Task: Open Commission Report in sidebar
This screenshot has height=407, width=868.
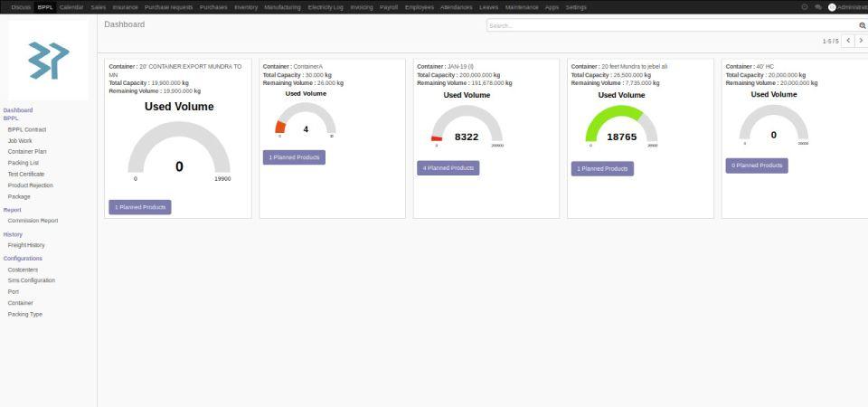Action: point(33,221)
